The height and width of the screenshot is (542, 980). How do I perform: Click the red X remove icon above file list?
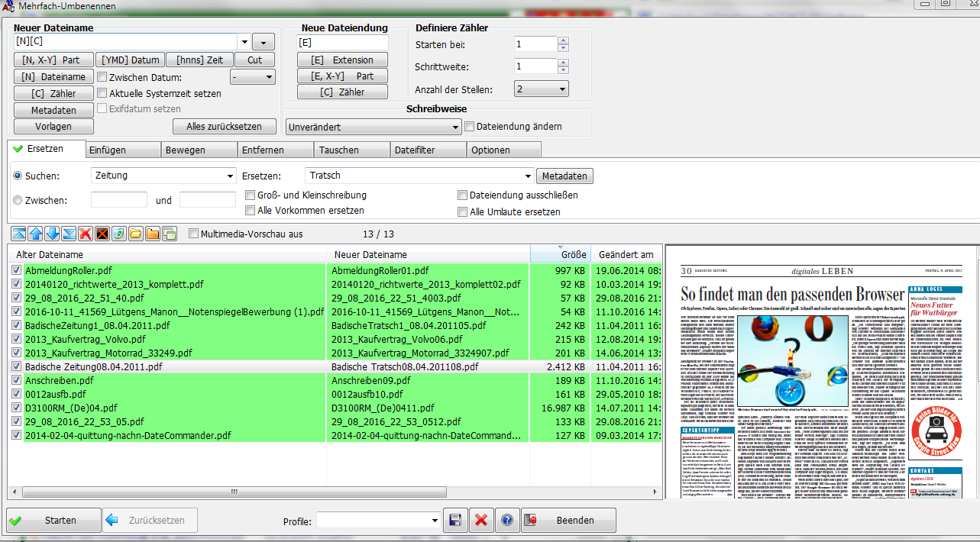[86, 234]
